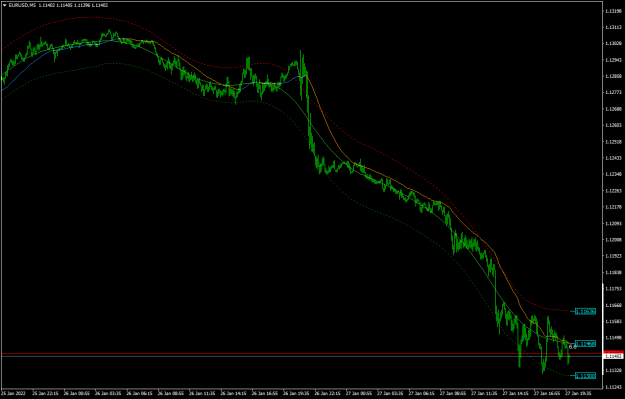Click price scale value 1.12688
The width and height of the screenshot is (625, 399).
613,109
